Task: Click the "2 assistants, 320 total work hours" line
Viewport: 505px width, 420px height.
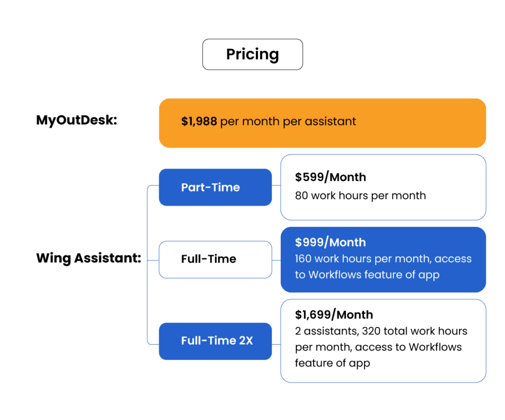Action: (381, 331)
